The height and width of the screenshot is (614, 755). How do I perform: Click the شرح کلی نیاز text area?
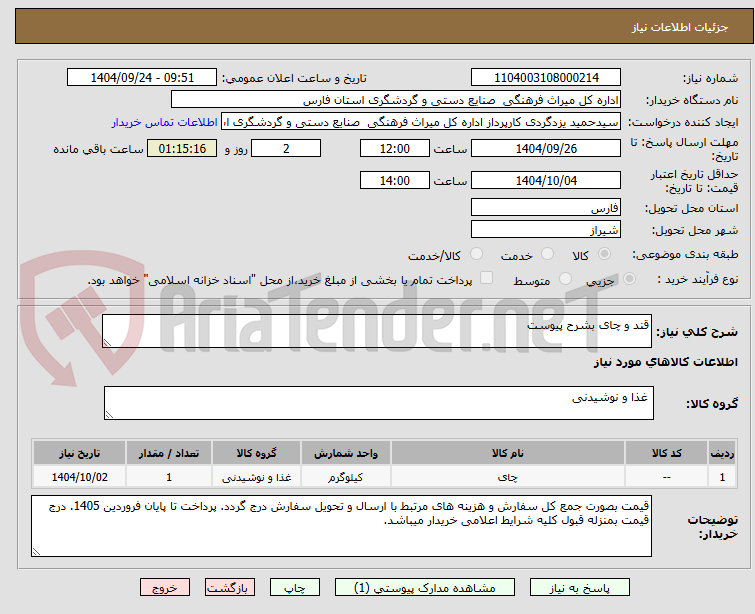(x=377, y=331)
